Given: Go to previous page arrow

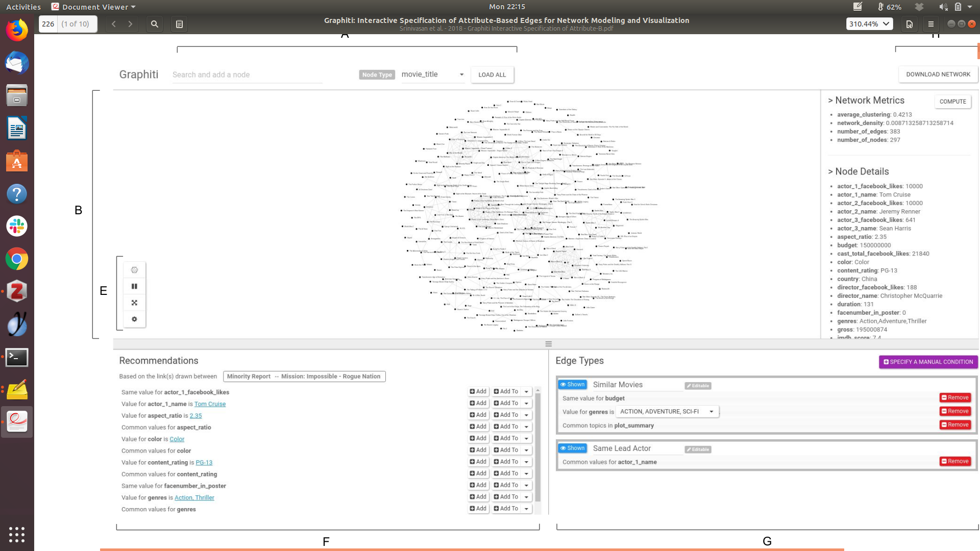Looking at the screenshot, I should (x=114, y=24).
